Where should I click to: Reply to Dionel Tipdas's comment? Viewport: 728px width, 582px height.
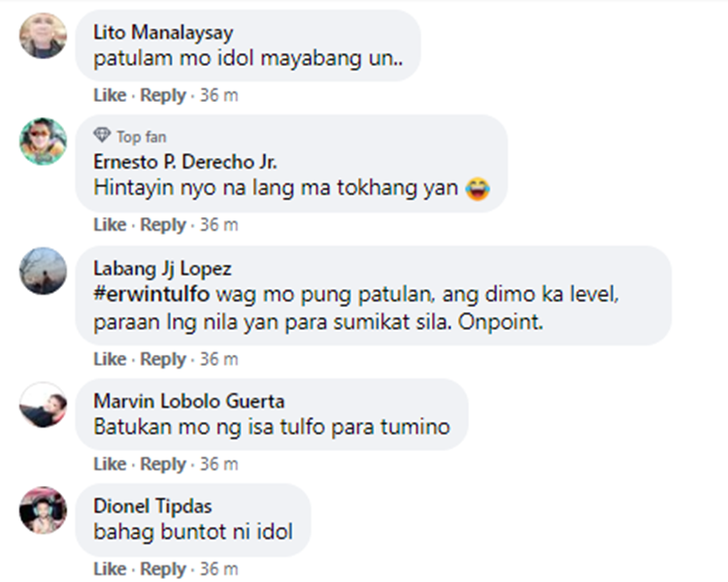163,569
